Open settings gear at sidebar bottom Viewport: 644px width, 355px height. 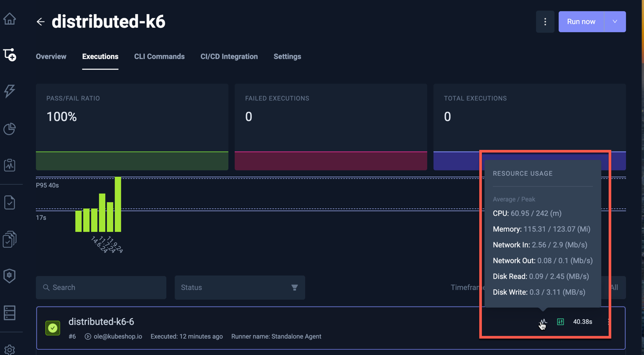coord(9,349)
